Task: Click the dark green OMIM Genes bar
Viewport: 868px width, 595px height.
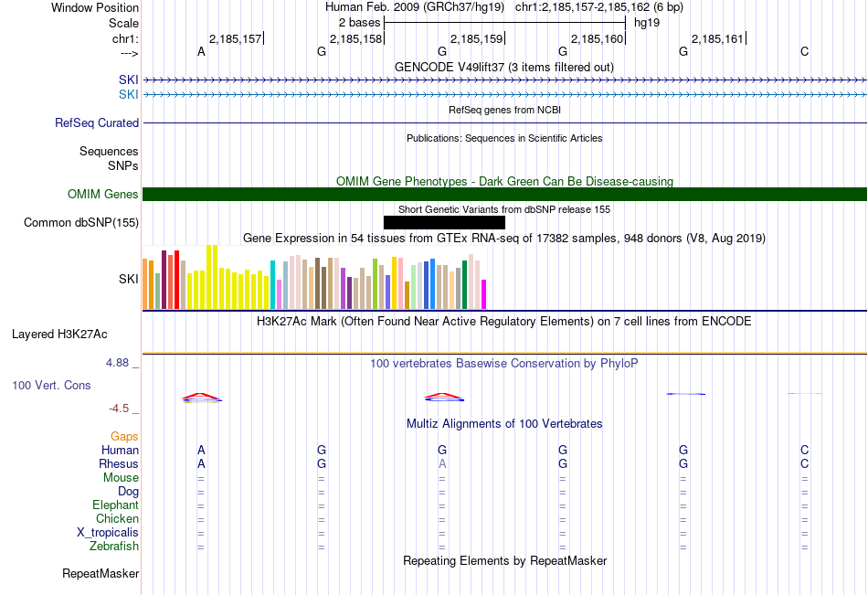Action: (505, 194)
